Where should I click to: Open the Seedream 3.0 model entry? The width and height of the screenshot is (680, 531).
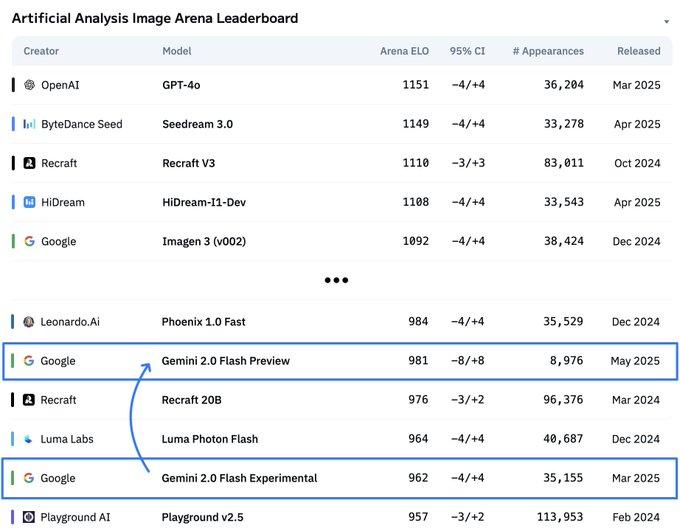coord(197,124)
